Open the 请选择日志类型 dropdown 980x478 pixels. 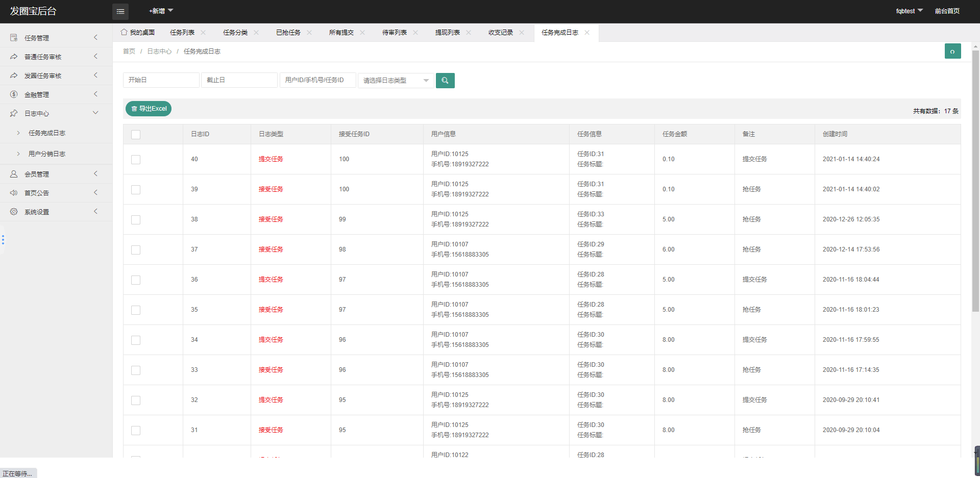click(x=396, y=81)
